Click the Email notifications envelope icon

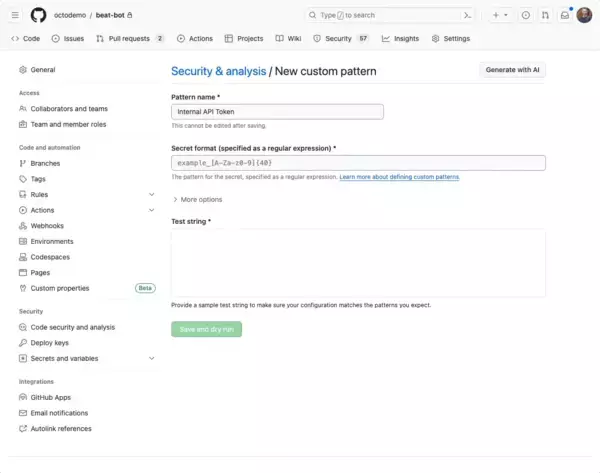pyautogui.click(x=23, y=413)
